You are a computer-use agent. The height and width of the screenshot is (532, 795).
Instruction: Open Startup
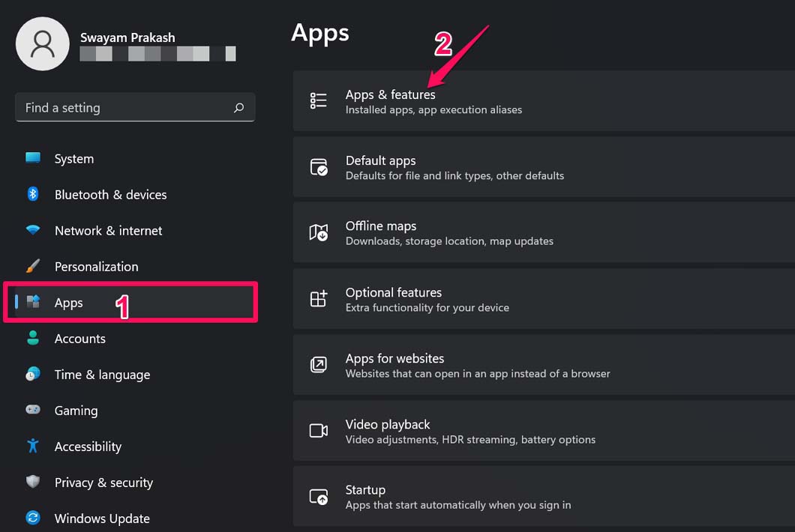pyautogui.click(x=544, y=497)
